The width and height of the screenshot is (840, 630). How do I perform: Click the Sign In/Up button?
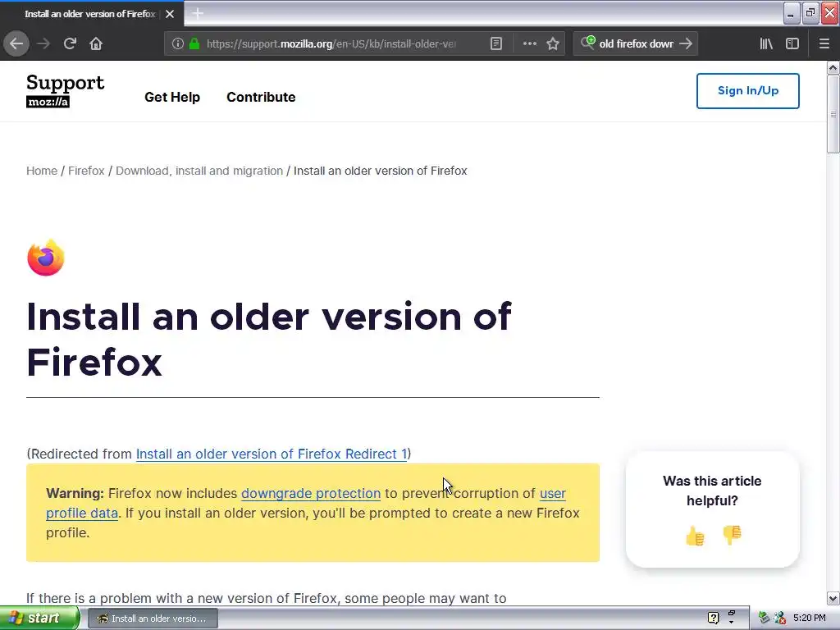tap(748, 90)
